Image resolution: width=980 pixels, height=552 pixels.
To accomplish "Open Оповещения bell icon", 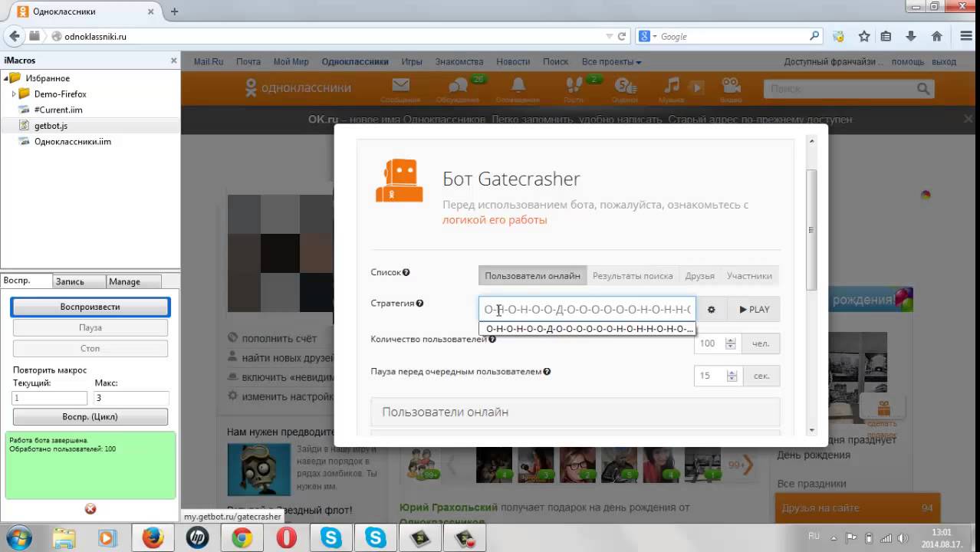I will pyautogui.click(x=518, y=85).
